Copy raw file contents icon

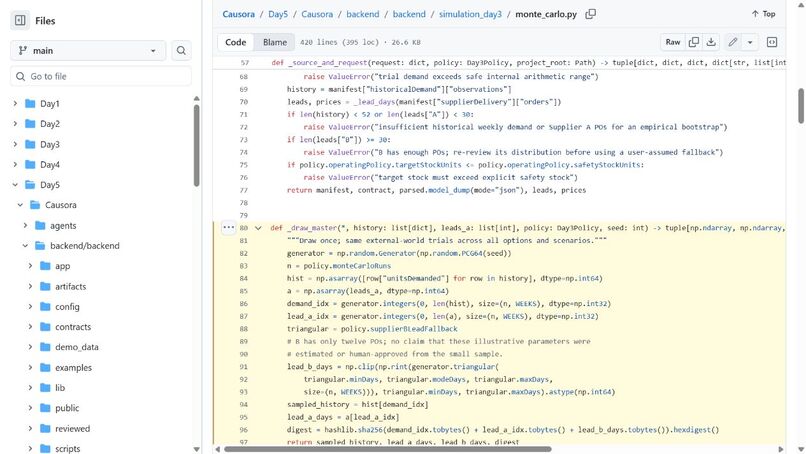(694, 42)
